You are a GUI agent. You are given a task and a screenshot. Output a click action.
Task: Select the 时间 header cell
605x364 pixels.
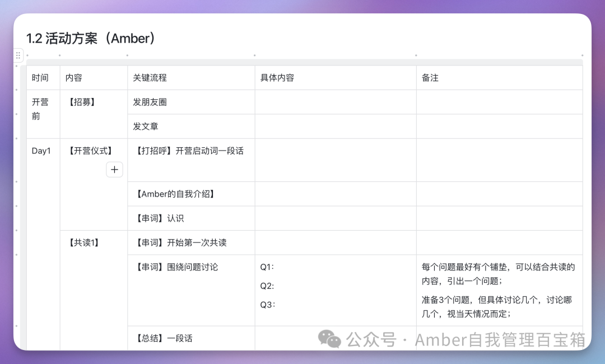[43, 78]
